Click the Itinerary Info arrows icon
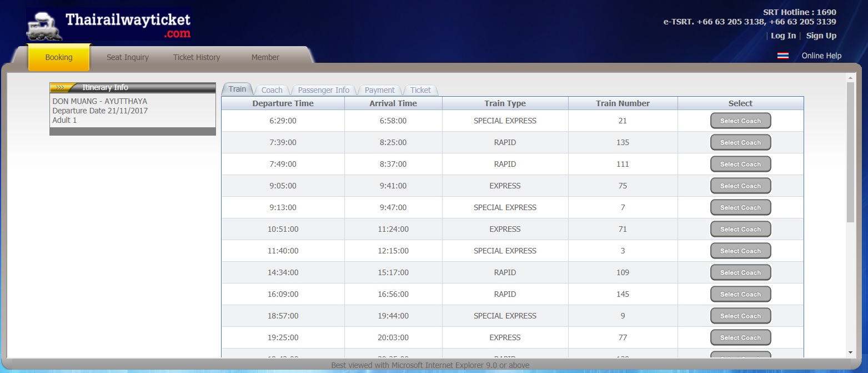The height and width of the screenshot is (373, 868). tap(60, 87)
